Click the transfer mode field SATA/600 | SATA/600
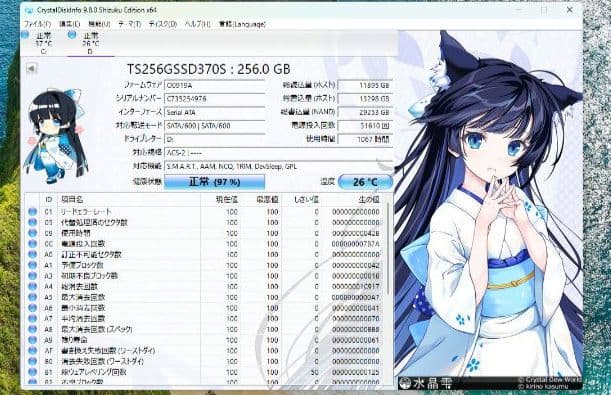 214,126
